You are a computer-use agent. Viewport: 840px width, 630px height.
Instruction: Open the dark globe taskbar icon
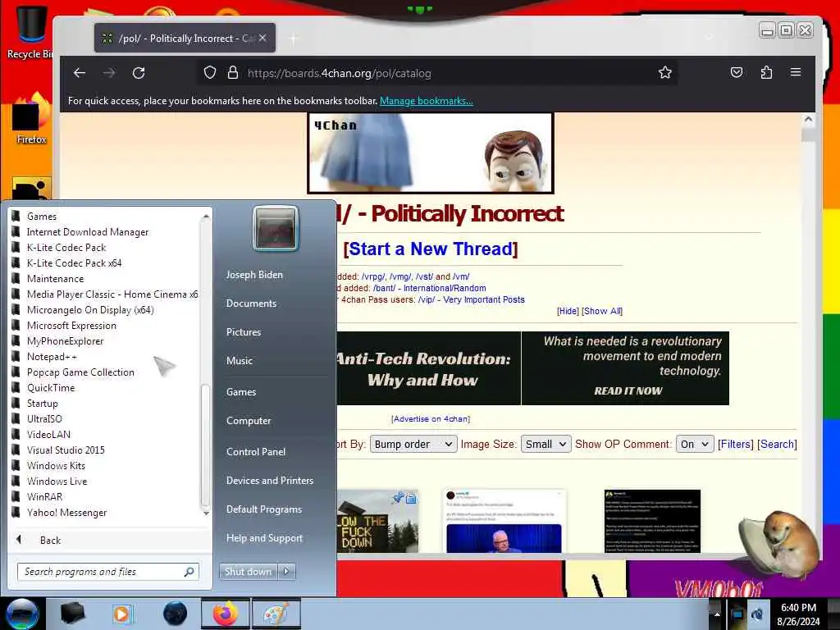coord(175,614)
